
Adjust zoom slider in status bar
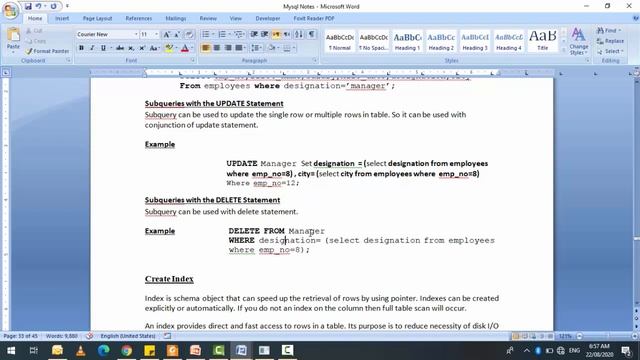pos(607,336)
